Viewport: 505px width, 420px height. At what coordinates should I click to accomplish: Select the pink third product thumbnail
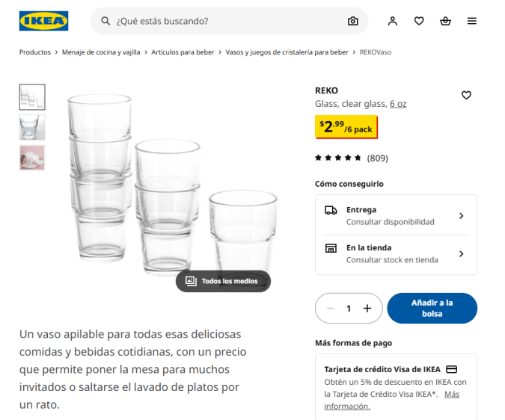(x=32, y=158)
